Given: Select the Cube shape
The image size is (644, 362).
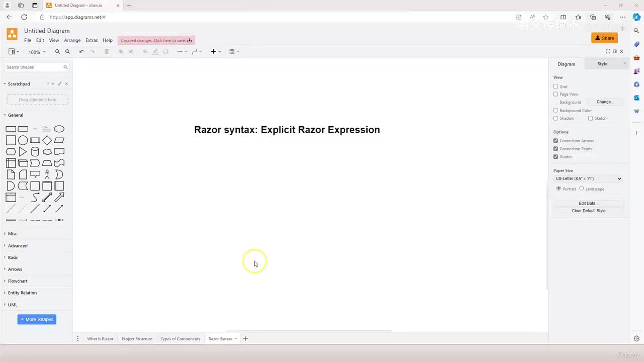Looking at the screenshot, I should pyautogui.click(x=23, y=163).
